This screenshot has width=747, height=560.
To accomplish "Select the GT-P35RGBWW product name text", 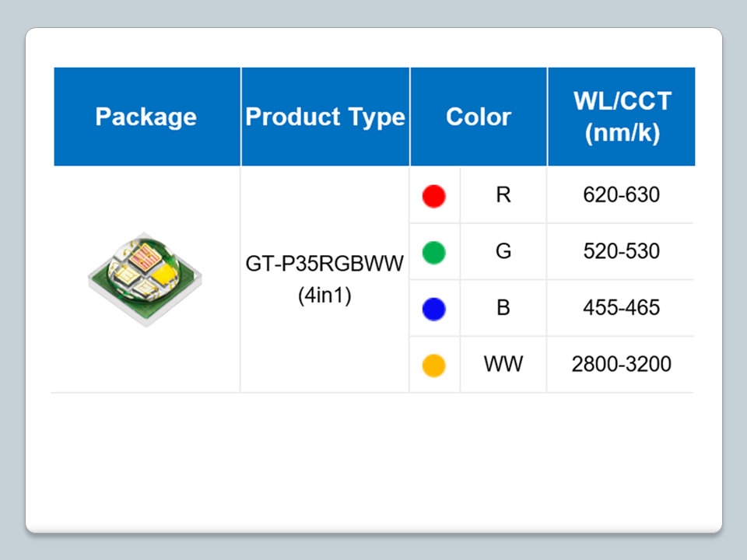I will pos(325,264).
